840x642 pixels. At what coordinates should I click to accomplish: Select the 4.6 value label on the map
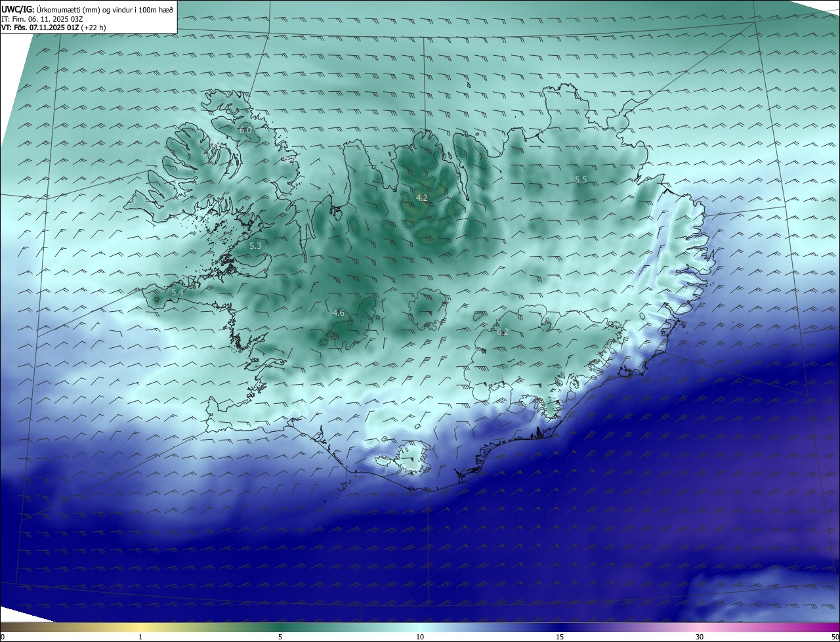coord(339,313)
